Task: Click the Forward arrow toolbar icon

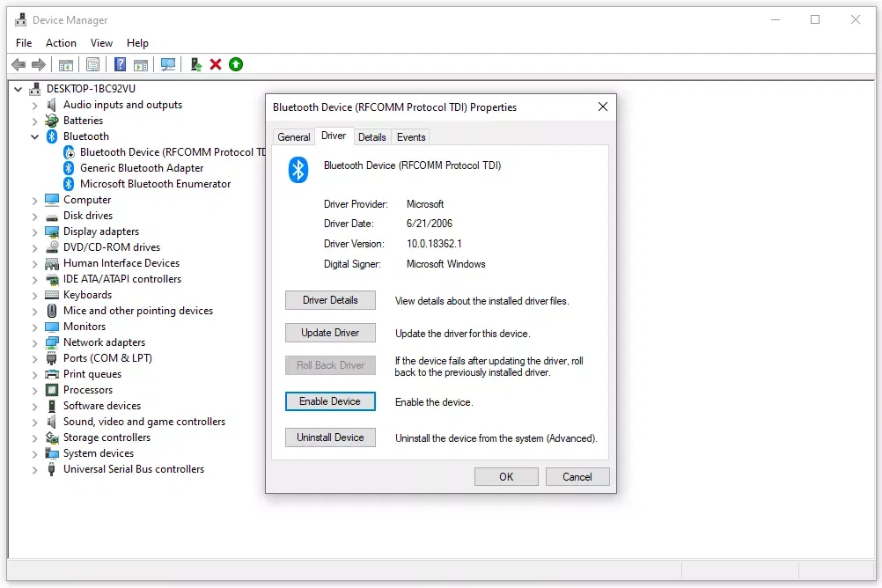Action: pyautogui.click(x=39, y=65)
